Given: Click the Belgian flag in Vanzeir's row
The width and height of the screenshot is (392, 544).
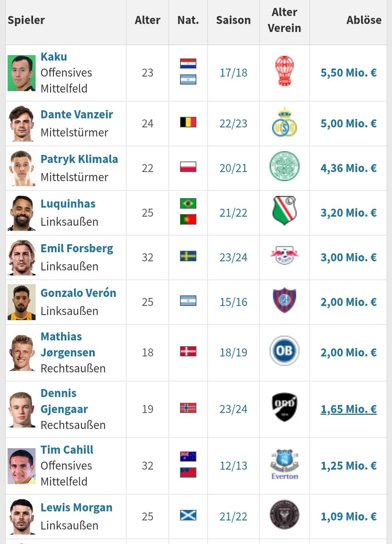Looking at the screenshot, I should pyautogui.click(x=188, y=122).
